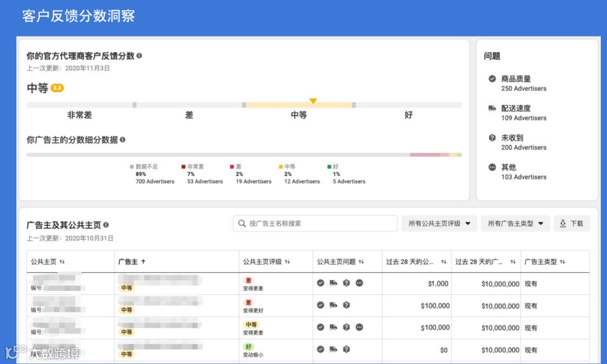Click the 商品质量 checkmark icon in 问题 panel
This screenshot has height=364, width=607.
click(492, 79)
